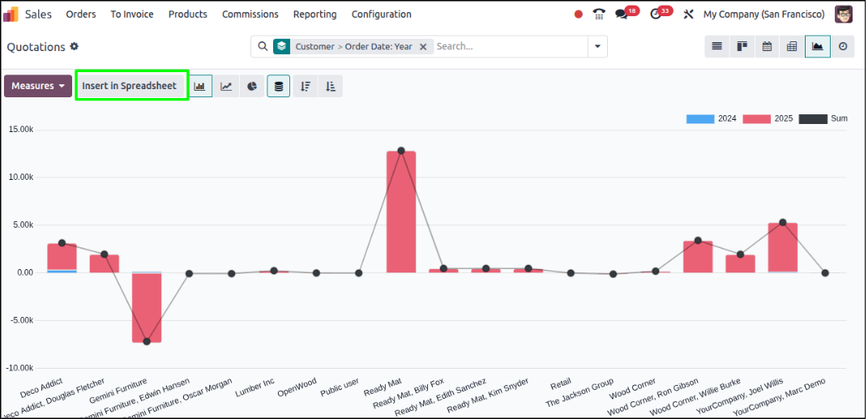Remove the Customer > Order Date filter
The width and height of the screenshot is (868, 419).
423,47
